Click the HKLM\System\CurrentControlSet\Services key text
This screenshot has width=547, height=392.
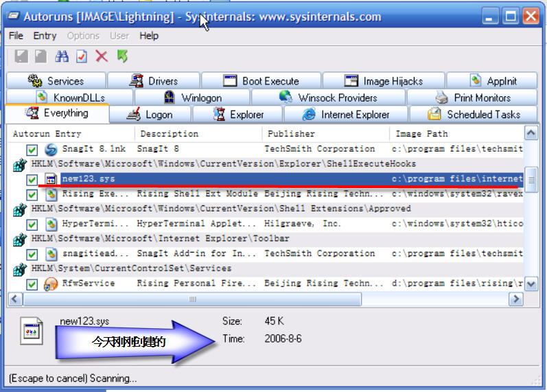(131, 268)
